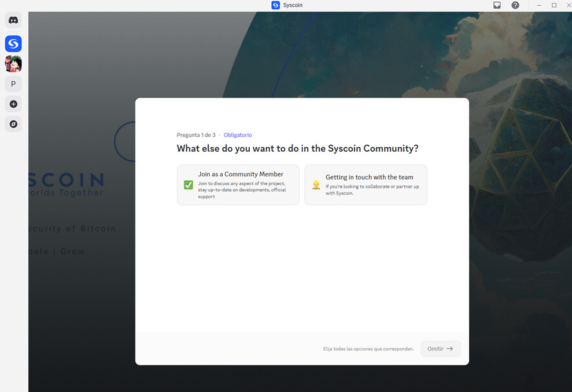Click the Omitir skip button

[x=440, y=349]
